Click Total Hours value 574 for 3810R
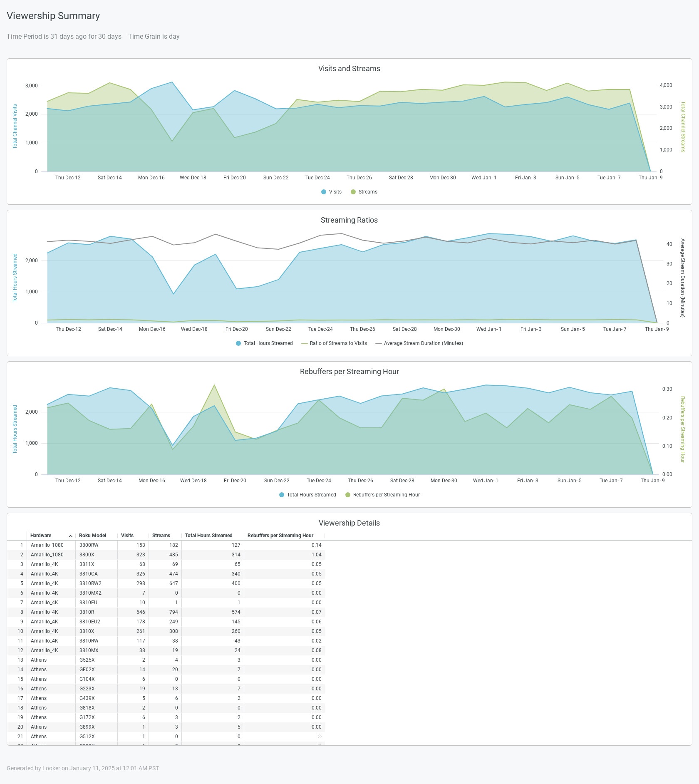The height and width of the screenshot is (784, 699). (236, 612)
